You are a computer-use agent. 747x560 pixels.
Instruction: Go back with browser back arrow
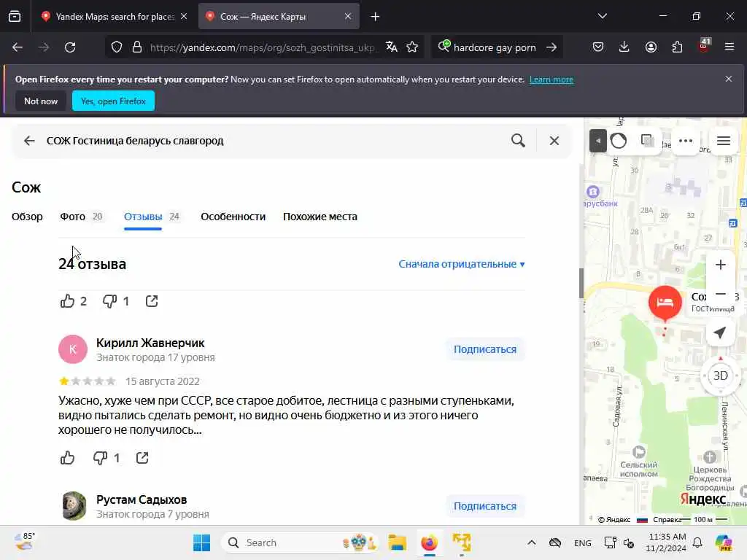pos(18,47)
